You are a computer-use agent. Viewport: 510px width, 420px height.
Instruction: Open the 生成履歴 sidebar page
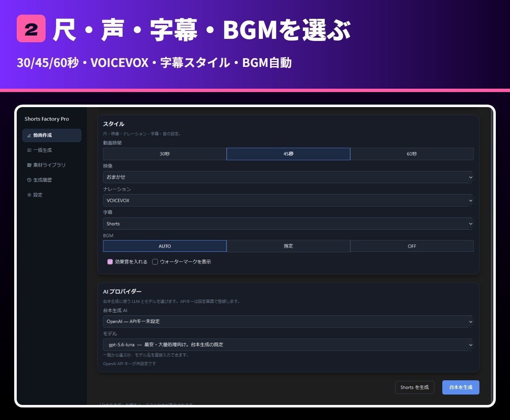pos(52,180)
